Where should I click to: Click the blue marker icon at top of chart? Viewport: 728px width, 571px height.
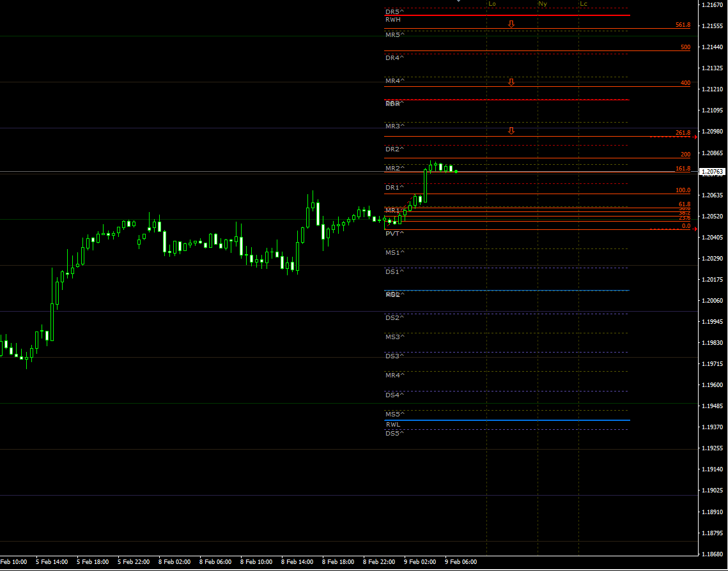point(459,1)
